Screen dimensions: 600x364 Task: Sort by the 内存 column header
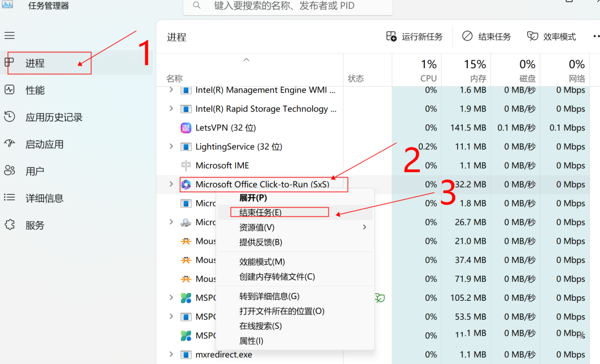coord(478,78)
